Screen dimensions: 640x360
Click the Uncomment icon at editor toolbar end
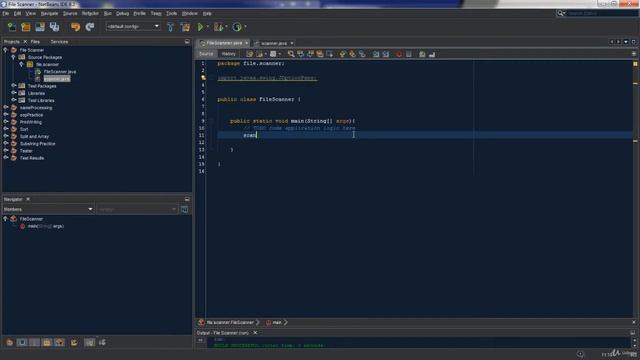[x=432, y=54]
